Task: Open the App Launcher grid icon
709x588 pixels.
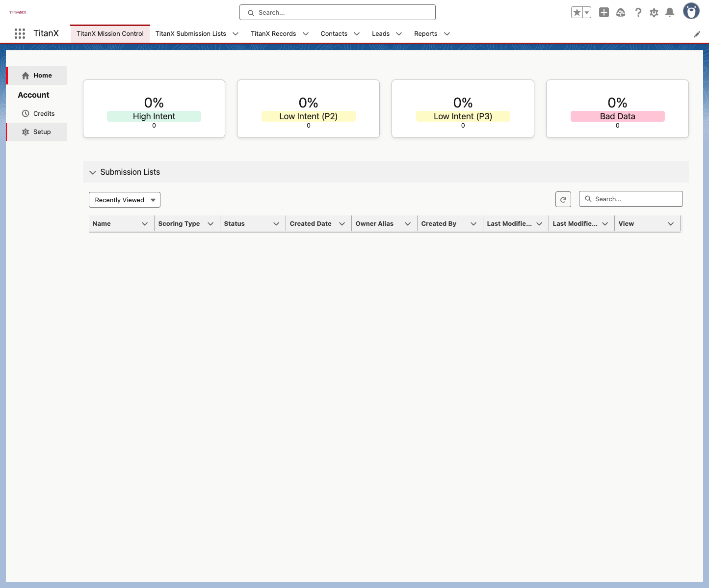Action: (x=20, y=33)
